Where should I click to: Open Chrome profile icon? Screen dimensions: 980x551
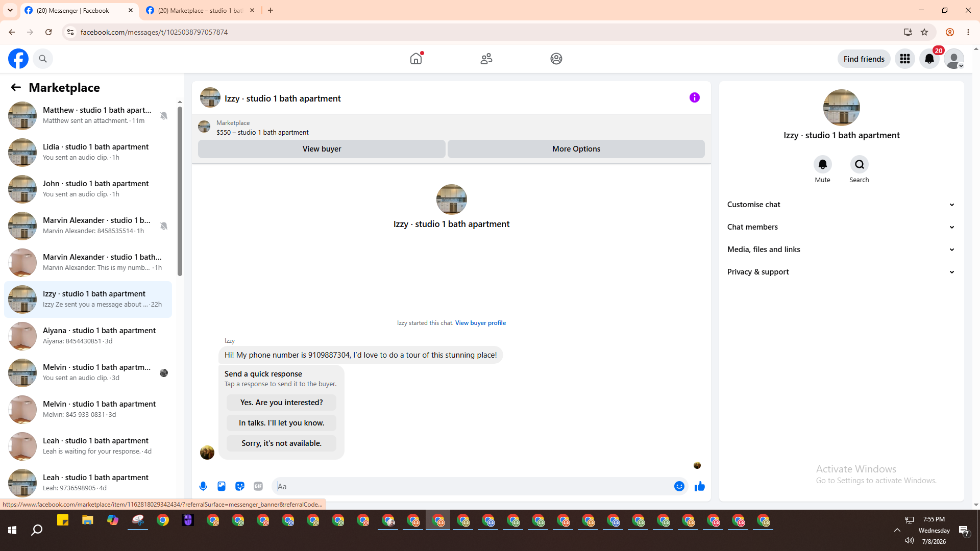pyautogui.click(x=950, y=32)
